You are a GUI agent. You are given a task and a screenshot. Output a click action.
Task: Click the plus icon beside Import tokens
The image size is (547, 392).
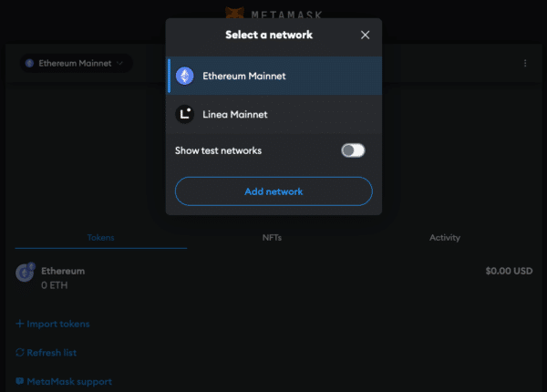coord(20,324)
